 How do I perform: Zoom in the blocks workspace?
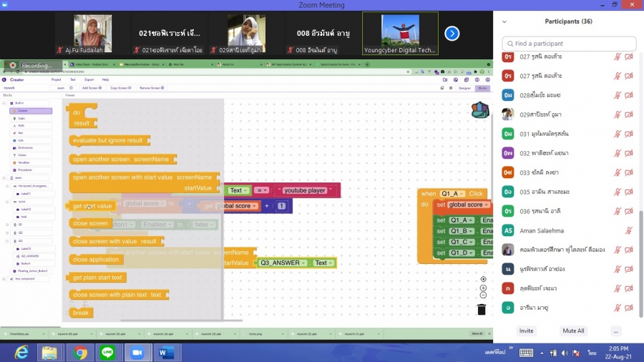click(x=483, y=288)
